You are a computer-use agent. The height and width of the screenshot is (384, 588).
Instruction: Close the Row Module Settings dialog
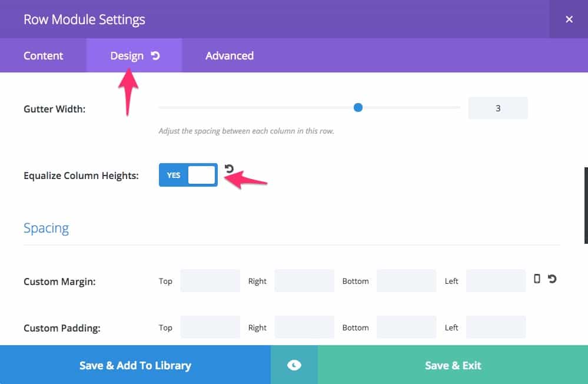coord(569,19)
